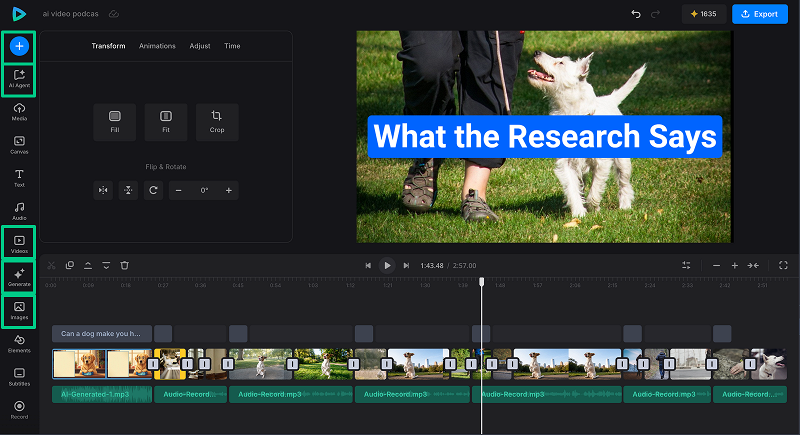Viewport: 800px width, 435px height.
Task: Open the 1635 credits balance
Action: point(704,14)
